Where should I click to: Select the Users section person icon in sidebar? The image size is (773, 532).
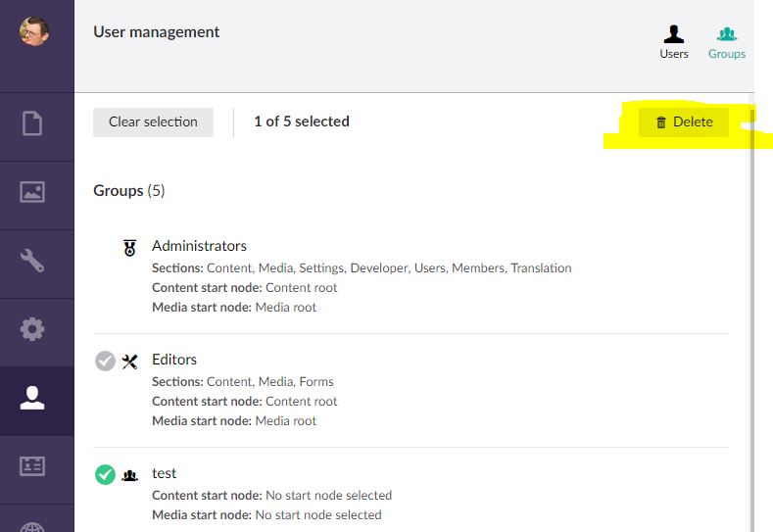[33, 398]
